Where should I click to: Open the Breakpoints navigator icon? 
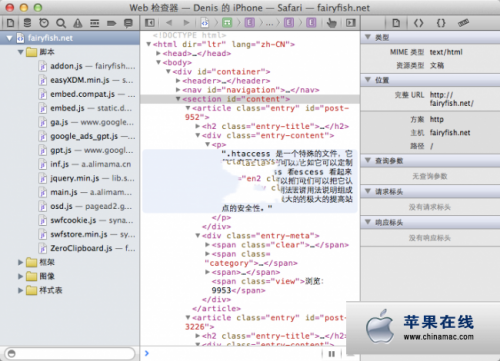click(111, 23)
